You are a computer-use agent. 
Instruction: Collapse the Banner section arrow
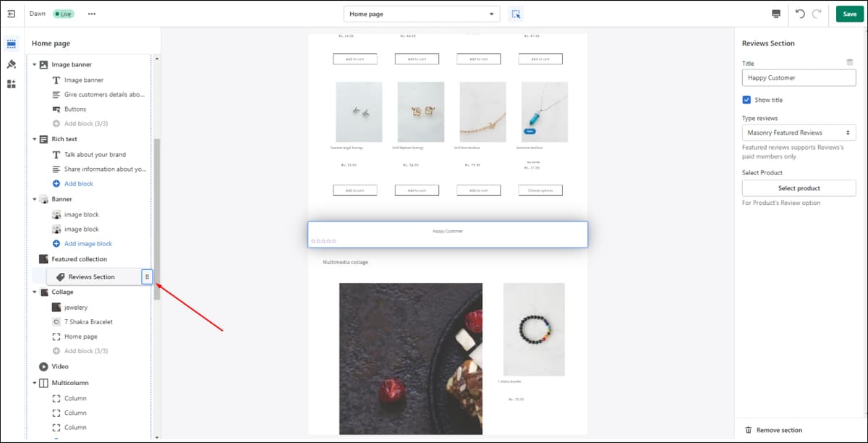[x=34, y=199]
